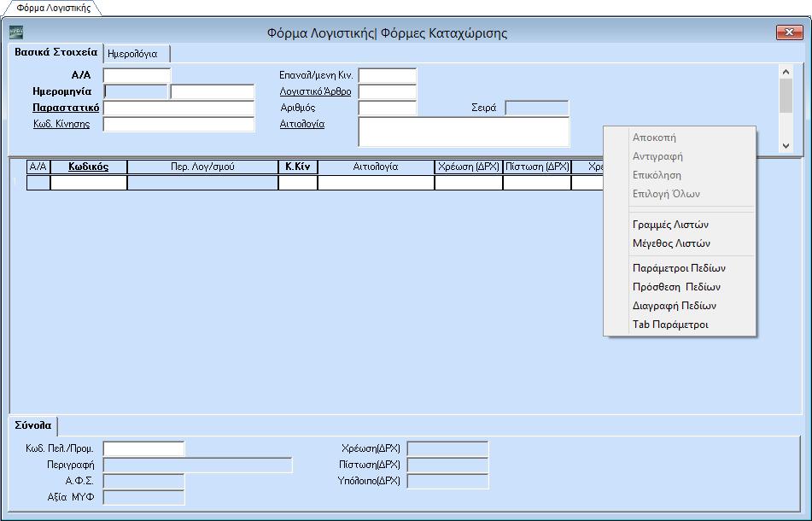Click the Πίστωση (ΔΡΧ) column header
This screenshot has width=812, height=521.
click(x=537, y=167)
